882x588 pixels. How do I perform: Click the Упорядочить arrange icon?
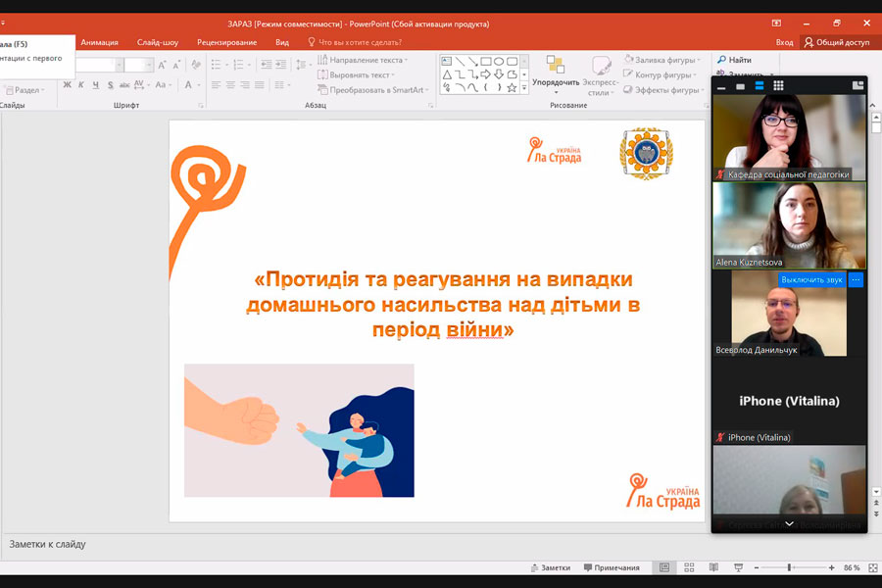click(556, 66)
